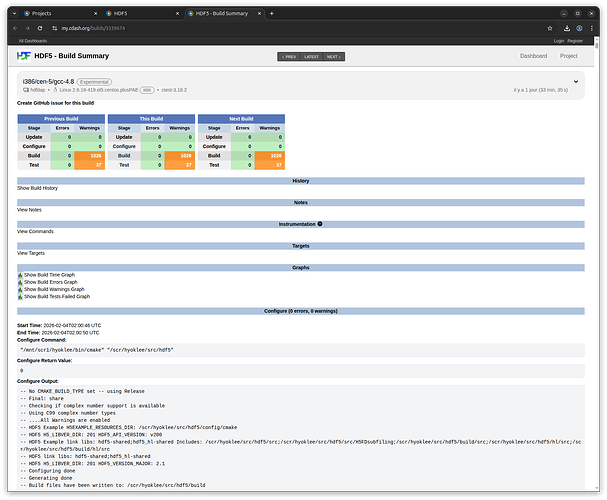
Task: Click the Build Time Graph chart icon
Action: click(20, 274)
